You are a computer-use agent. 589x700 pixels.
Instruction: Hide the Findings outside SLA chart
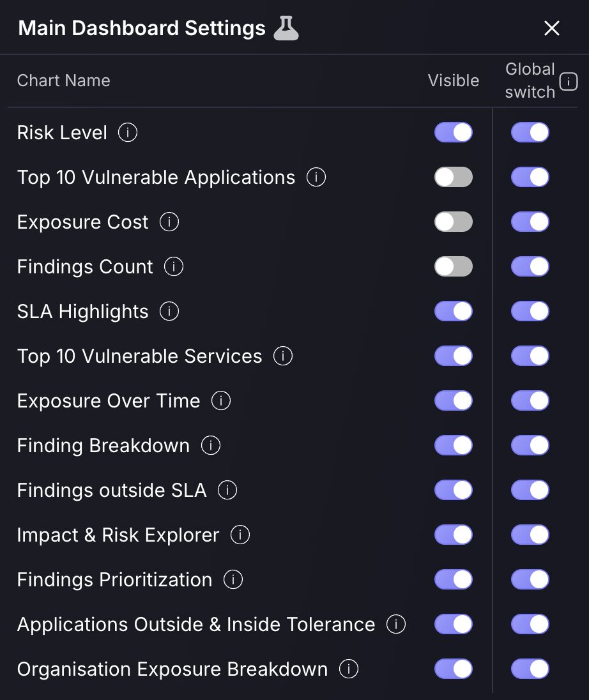[x=453, y=490]
